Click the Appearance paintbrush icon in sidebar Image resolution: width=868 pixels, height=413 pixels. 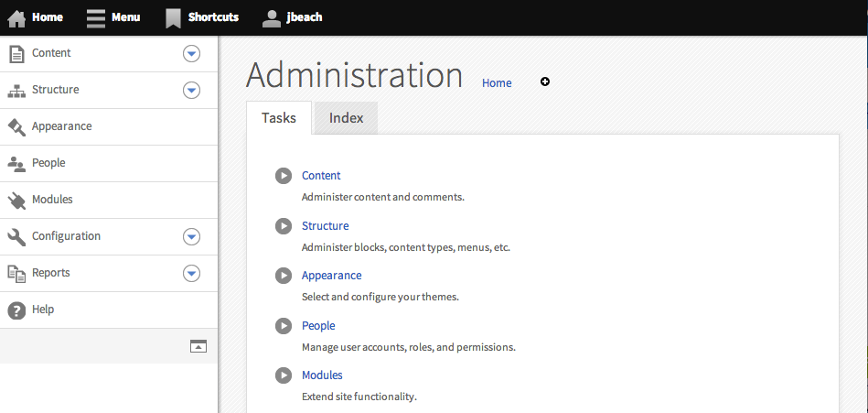16,127
